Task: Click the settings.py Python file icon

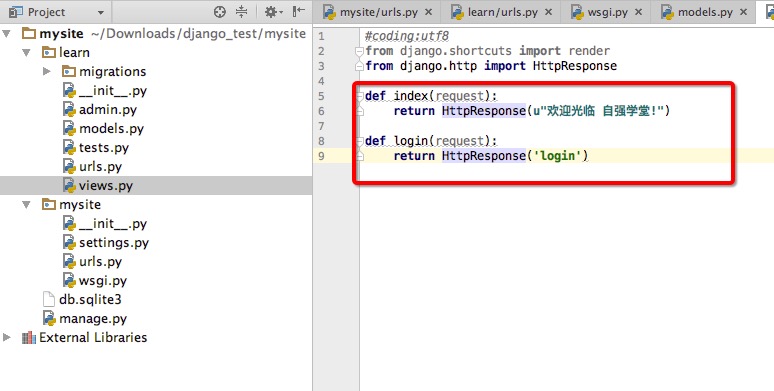Action: click(x=69, y=242)
